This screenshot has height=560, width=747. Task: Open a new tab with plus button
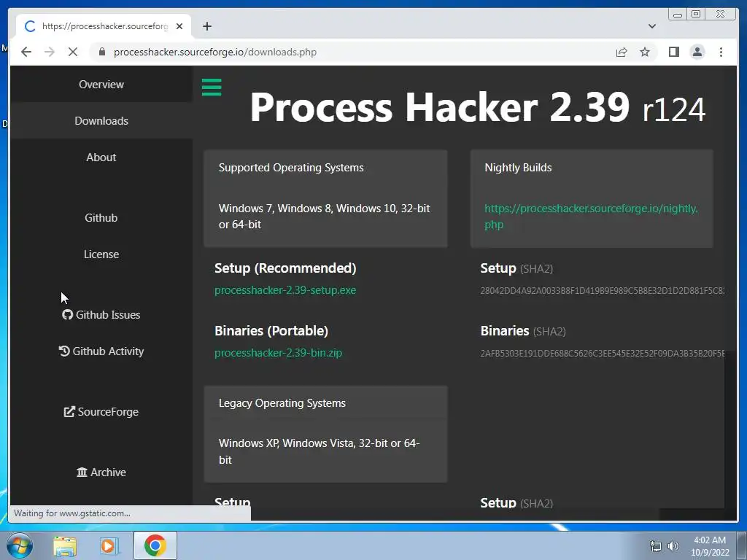(206, 26)
